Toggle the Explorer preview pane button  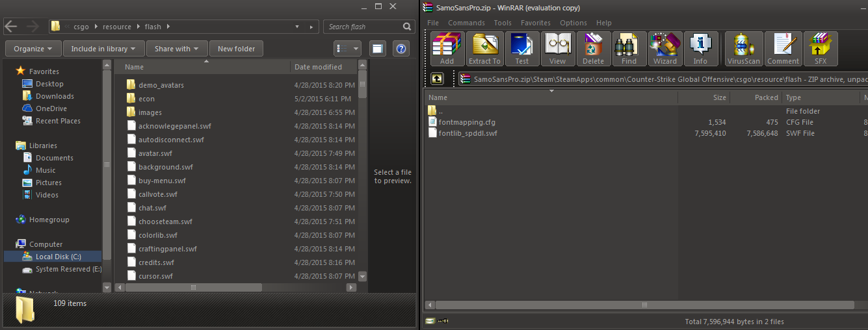click(x=378, y=49)
